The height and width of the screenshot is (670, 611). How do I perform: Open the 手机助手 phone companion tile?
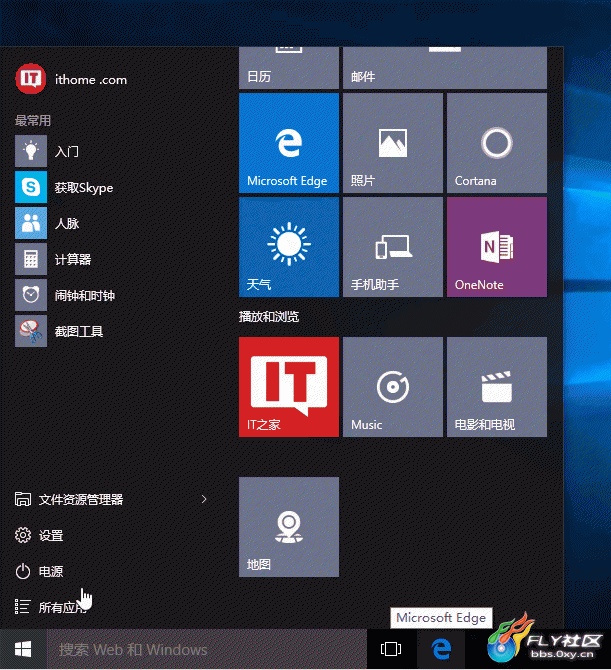pyautogui.click(x=393, y=247)
